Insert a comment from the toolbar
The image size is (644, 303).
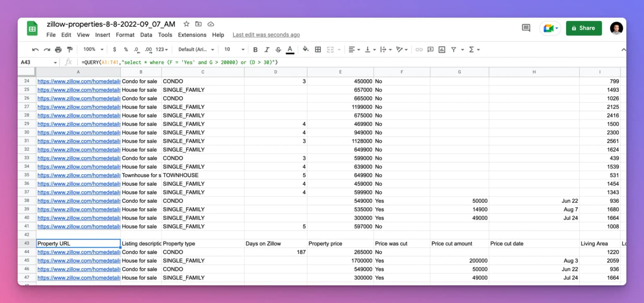(431, 50)
